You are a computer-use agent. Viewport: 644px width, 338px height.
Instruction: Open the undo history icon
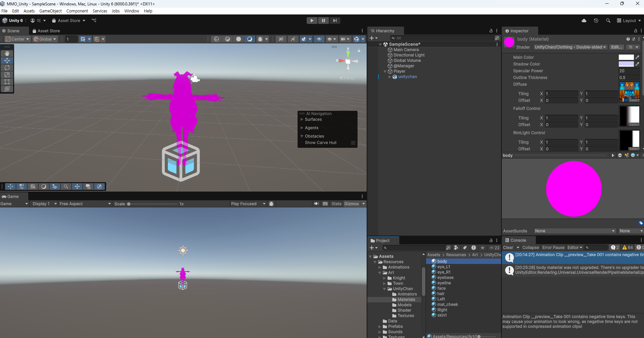tap(596, 21)
